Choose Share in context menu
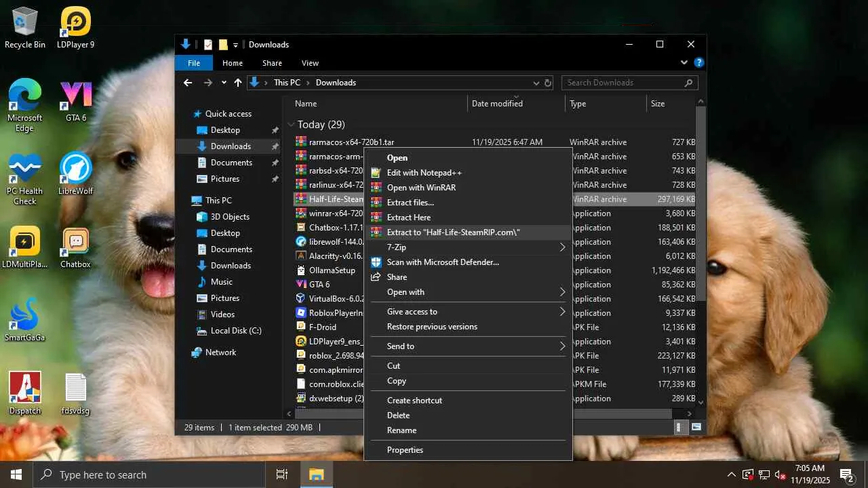This screenshot has height=488, width=868. pos(468,277)
